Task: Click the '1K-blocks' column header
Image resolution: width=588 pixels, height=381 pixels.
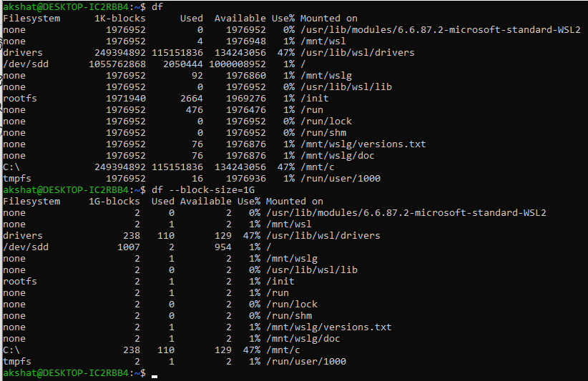Action: [x=120, y=19]
